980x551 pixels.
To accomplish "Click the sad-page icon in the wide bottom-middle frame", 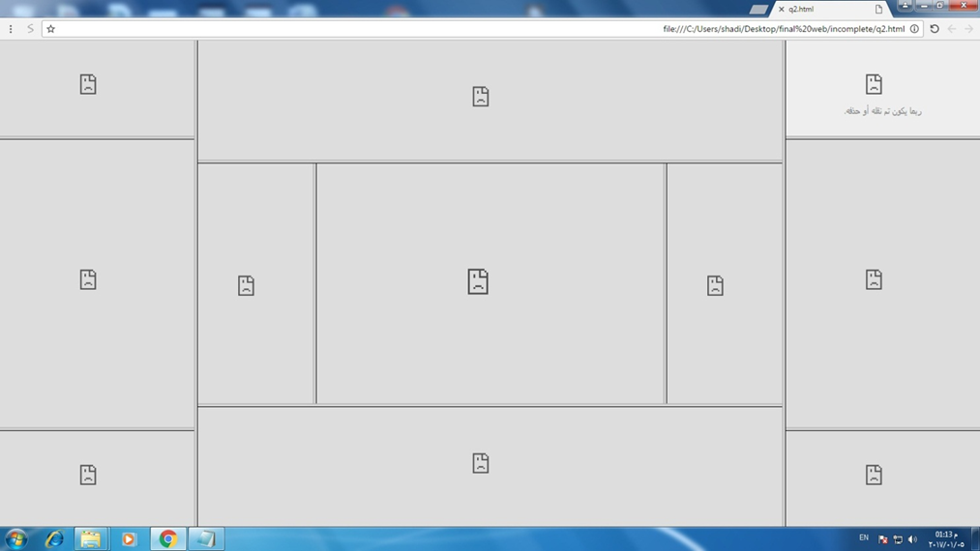I will (480, 463).
